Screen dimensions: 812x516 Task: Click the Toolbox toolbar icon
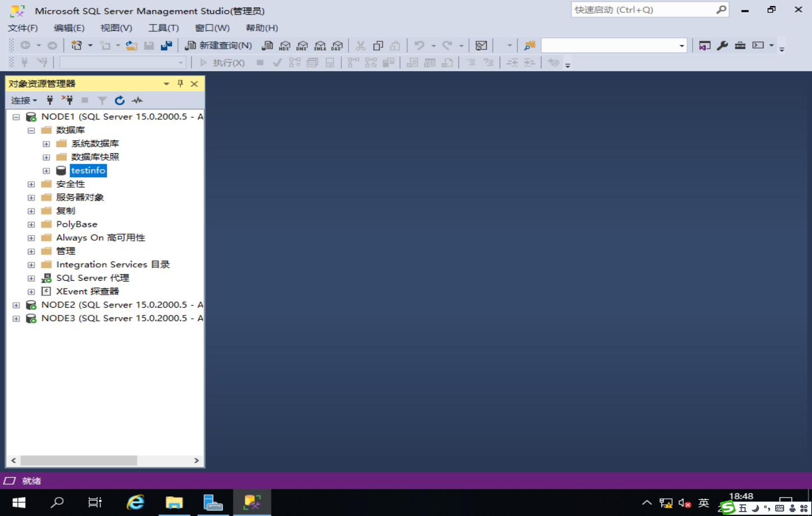click(740, 46)
